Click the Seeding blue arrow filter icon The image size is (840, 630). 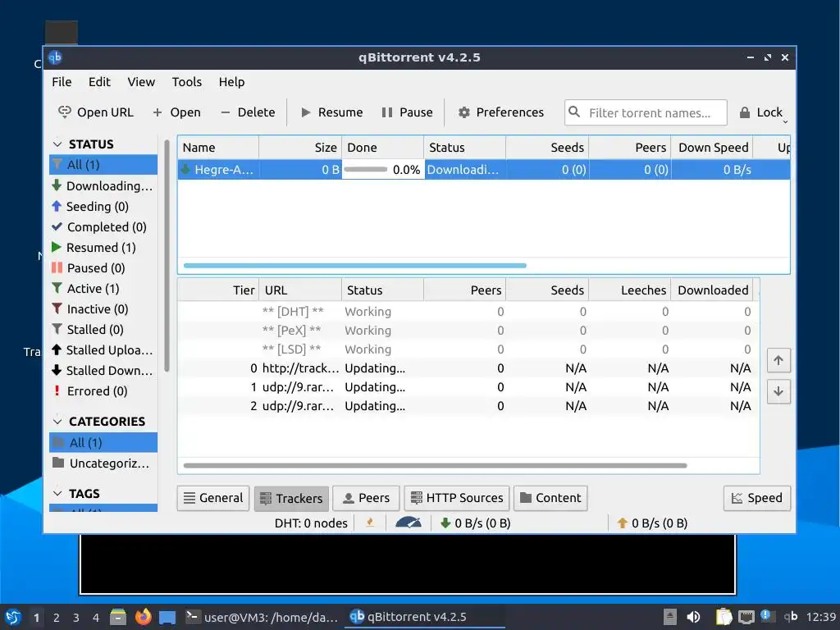pyautogui.click(x=57, y=206)
